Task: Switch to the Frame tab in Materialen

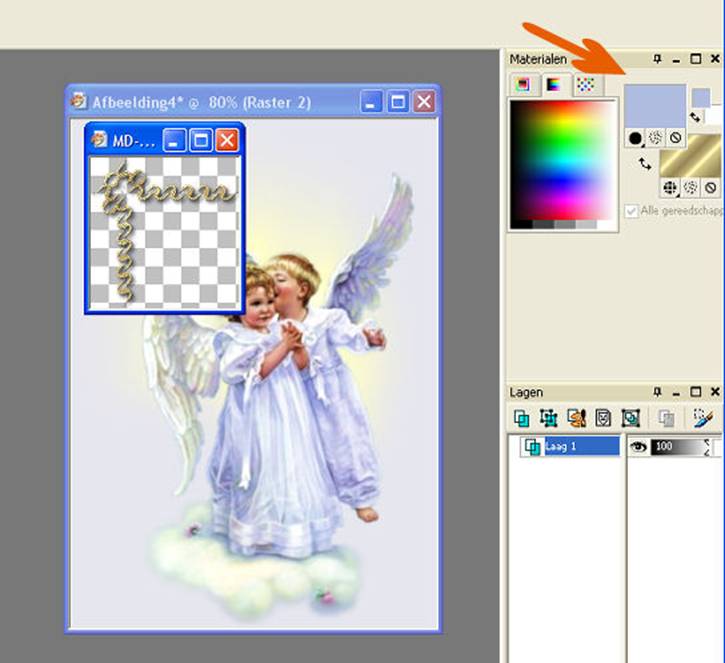Action: 523,85
